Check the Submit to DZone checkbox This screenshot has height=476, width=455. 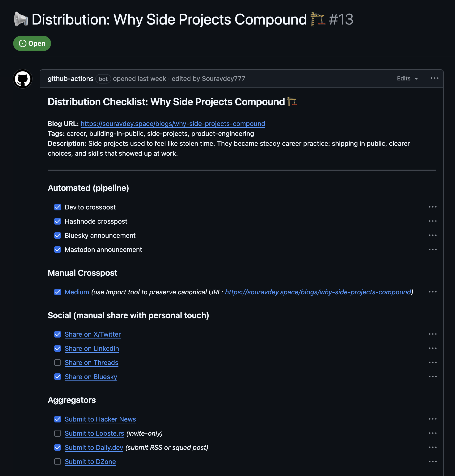coord(58,462)
